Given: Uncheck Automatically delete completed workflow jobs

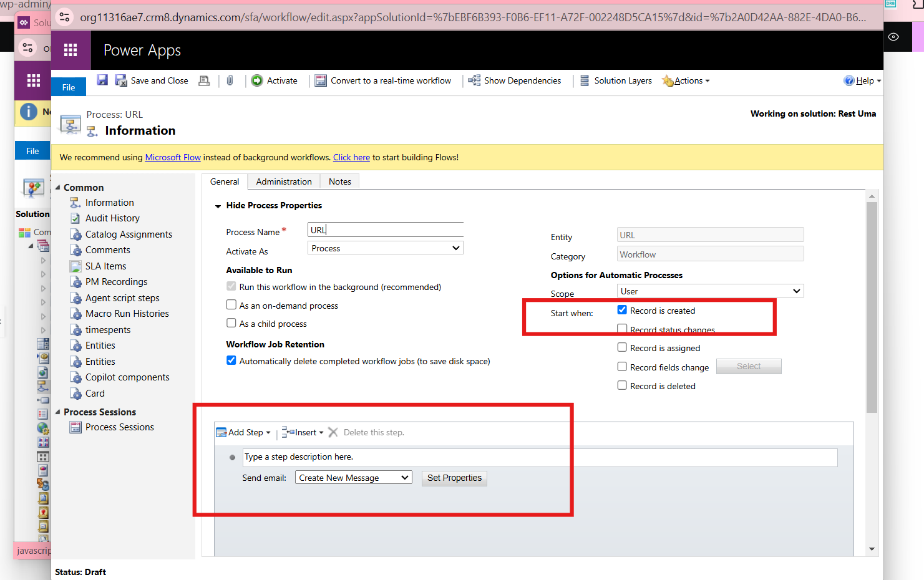Looking at the screenshot, I should [231, 360].
